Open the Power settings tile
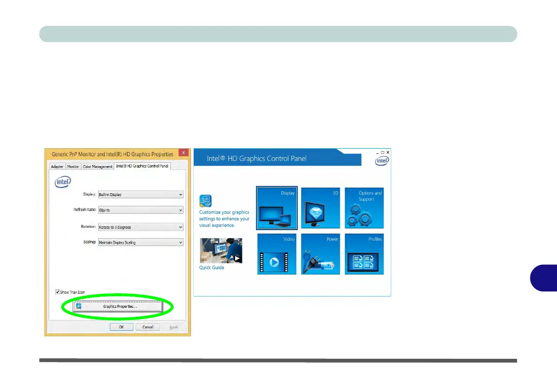 tap(321, 254)
